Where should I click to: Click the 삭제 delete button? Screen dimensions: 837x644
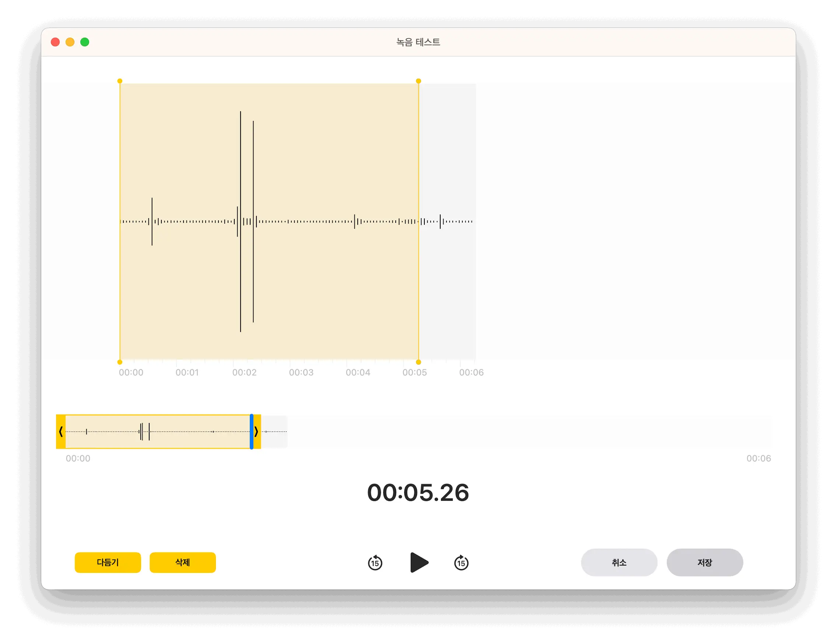[182, 562]
